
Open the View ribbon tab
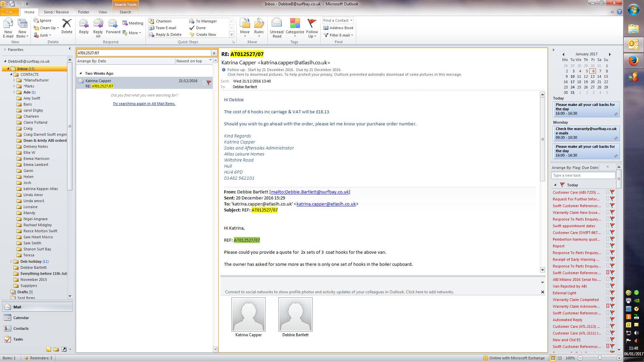tap(103, 12)
